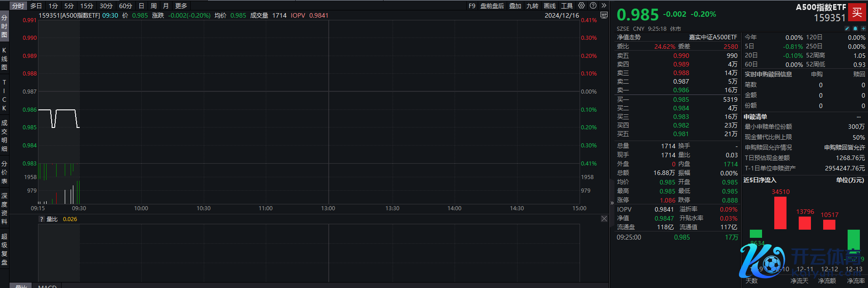Image resolution: width=868 pixels, height=288 pixels.
Task: Open the 嘉实中证A500ETF link
Action: point(713,37)
